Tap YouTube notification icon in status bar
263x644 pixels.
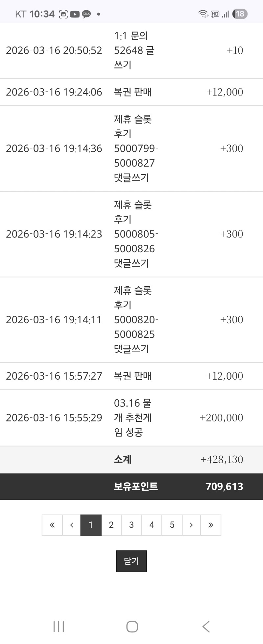click(x=75, y=14)
